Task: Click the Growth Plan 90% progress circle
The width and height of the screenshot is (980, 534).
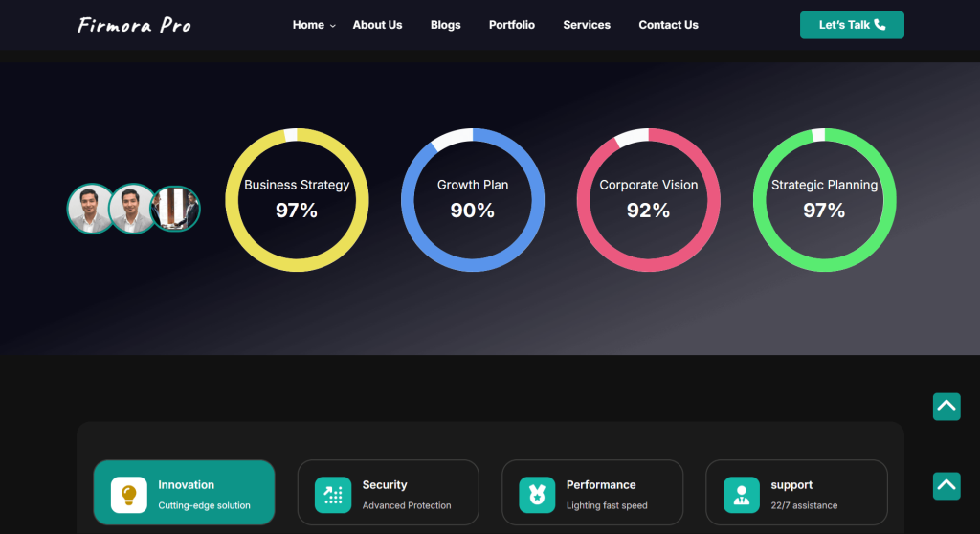Action: (x=473, y=199)
